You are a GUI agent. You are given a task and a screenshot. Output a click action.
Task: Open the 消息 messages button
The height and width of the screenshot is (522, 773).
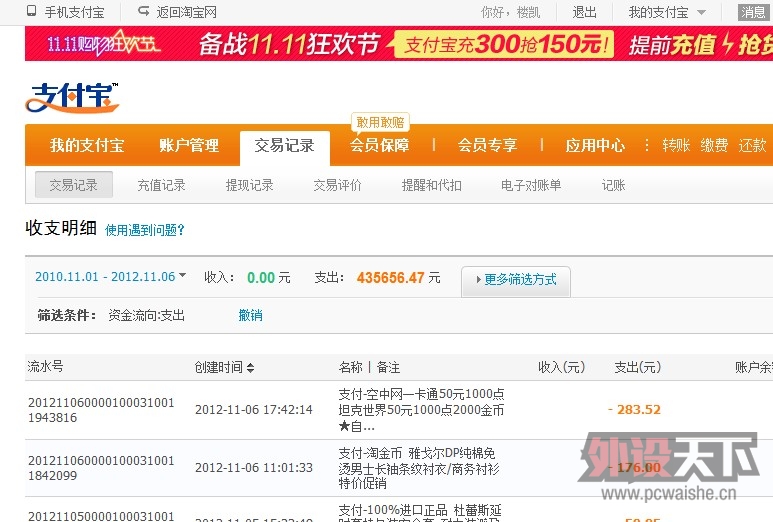(753, 12)
